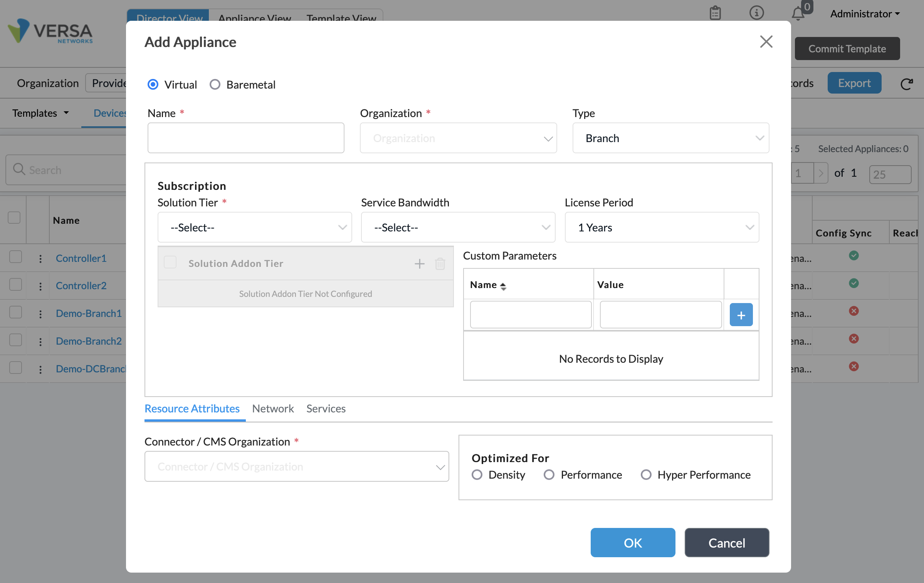Sort Custom Parameters by Name column arrow

click(503, 286)
